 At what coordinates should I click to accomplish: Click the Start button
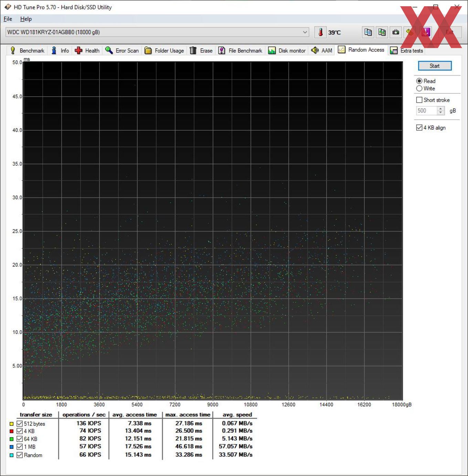click(x=435, y=66)
